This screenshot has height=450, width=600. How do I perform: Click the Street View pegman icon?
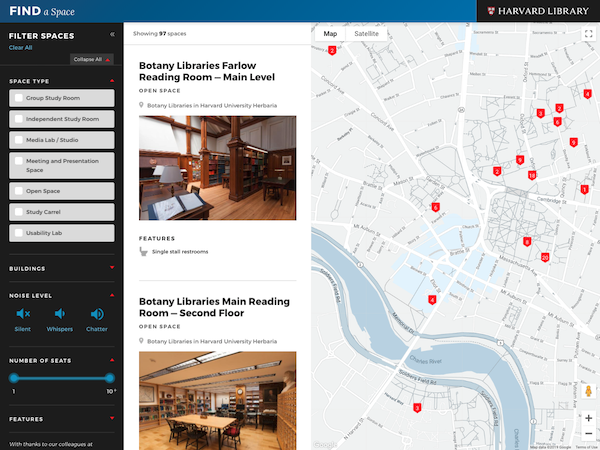[x=588, y=392]
